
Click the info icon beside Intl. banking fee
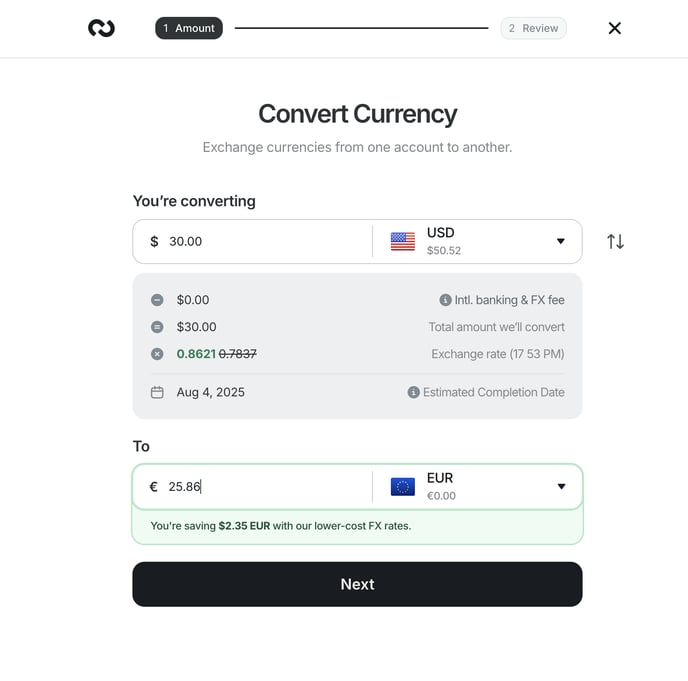coord(445,300)
